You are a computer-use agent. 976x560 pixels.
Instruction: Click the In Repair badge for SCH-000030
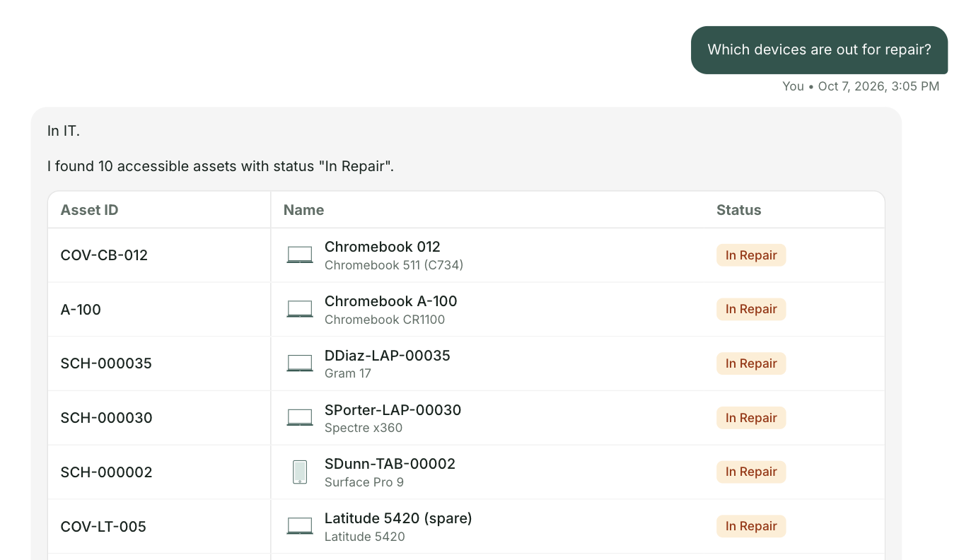coord(751,418)
